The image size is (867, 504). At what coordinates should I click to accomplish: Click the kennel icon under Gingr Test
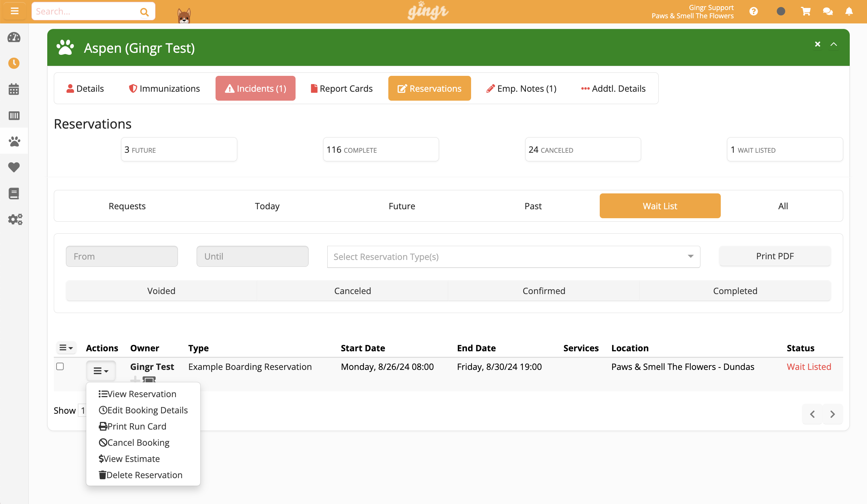coord(149,379)
